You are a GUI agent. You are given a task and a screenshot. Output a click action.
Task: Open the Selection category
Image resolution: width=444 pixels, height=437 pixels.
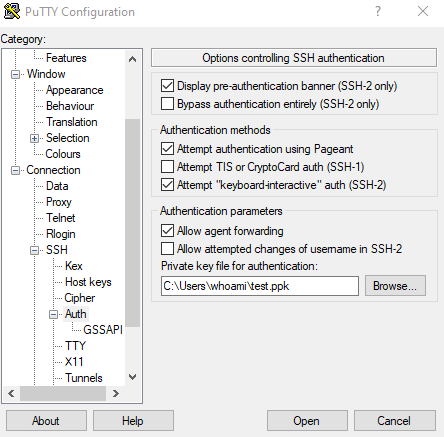[68, 138]
